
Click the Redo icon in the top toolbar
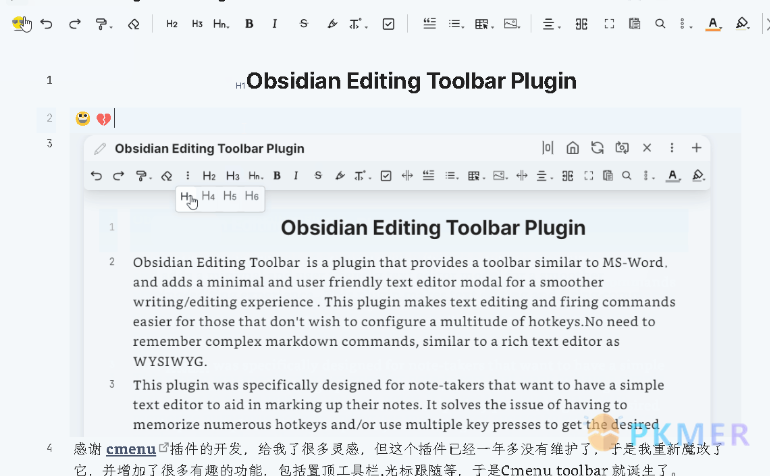[x=75, y=24]
